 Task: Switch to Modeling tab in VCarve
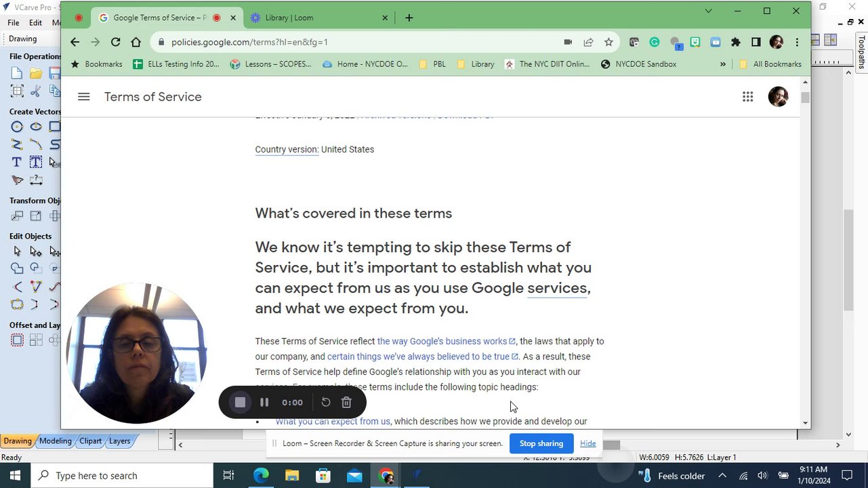tap(55, 441)
